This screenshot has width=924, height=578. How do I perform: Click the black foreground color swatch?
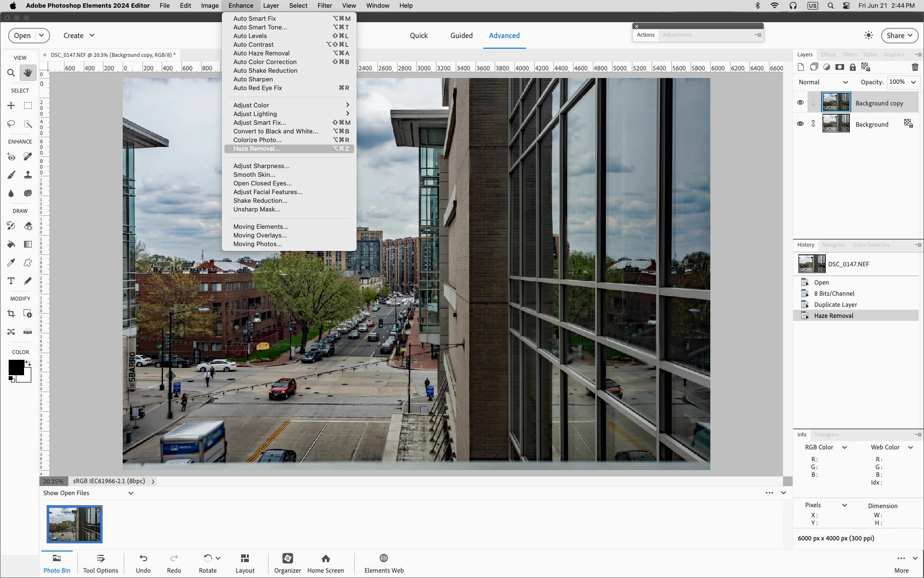(x=16, y=368)
